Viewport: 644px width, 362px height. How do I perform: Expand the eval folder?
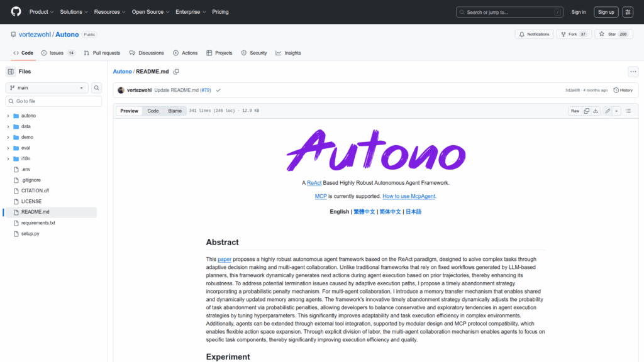pyautogui.click(x=8, y=148)
